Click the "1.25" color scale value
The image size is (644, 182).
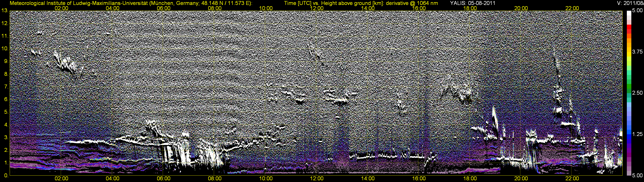coord(637,134)
